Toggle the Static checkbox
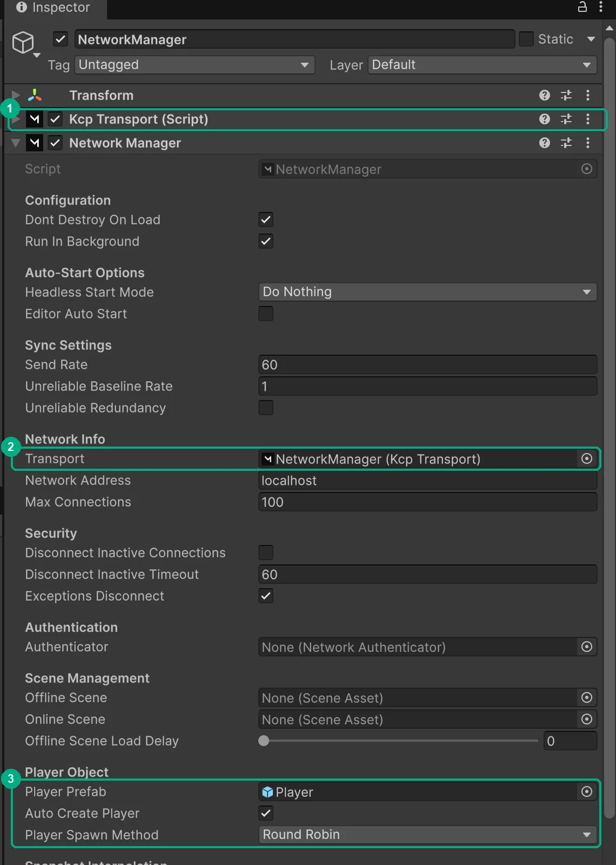This screenshot has height=865, width=616. [x=526, y=39]
